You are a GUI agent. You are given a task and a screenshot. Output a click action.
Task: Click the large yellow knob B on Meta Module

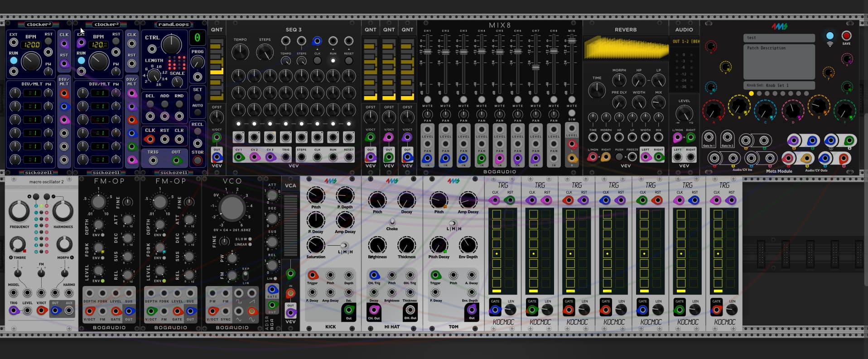click(x=739, y=107)
